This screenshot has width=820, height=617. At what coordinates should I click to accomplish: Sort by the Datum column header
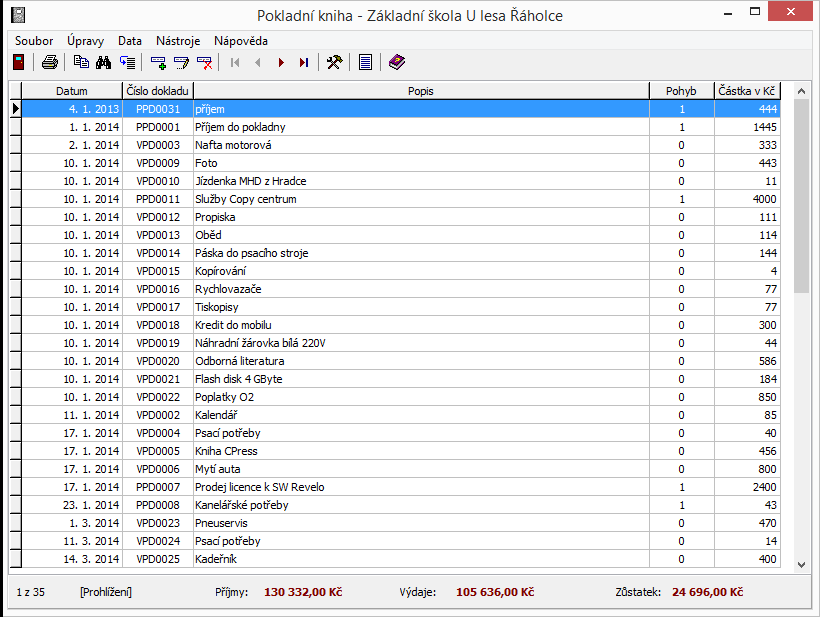point(72,91)
